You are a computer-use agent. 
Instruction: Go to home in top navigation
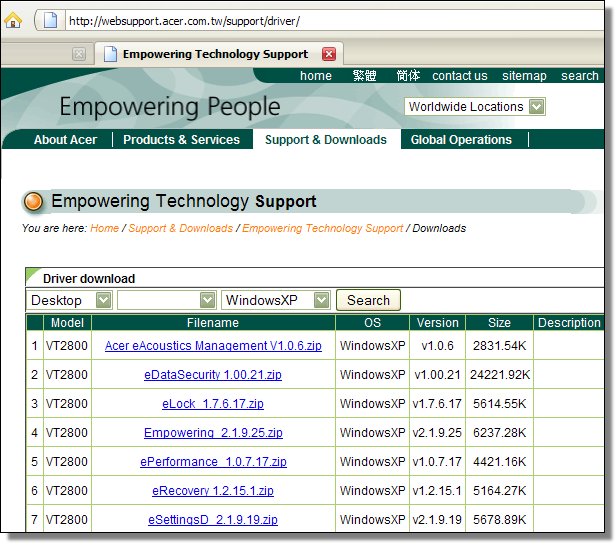pos(316,76)
